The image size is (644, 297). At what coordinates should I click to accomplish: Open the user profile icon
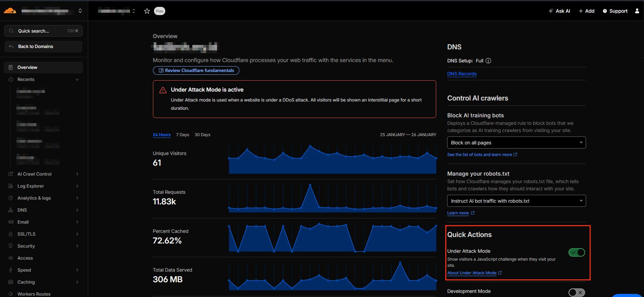pos(637,11)
